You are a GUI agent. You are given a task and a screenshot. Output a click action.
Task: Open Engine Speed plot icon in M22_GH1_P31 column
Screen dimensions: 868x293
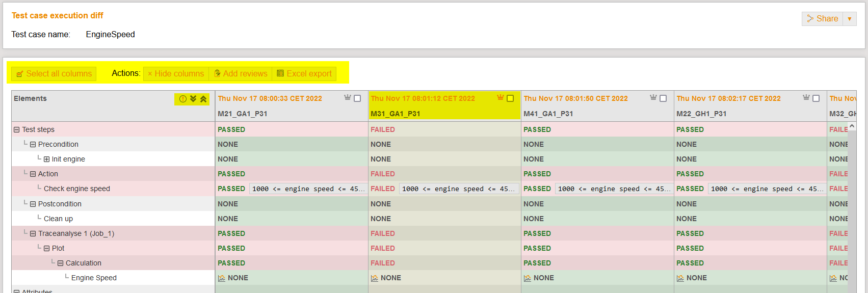pos(680,278)
